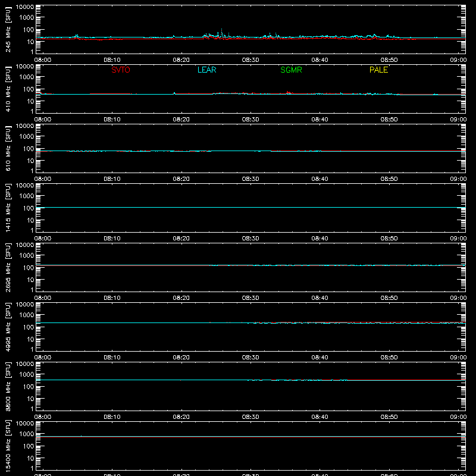Click the red spike near 08:35 in 410 MHz plot

(x=289, y=92)
